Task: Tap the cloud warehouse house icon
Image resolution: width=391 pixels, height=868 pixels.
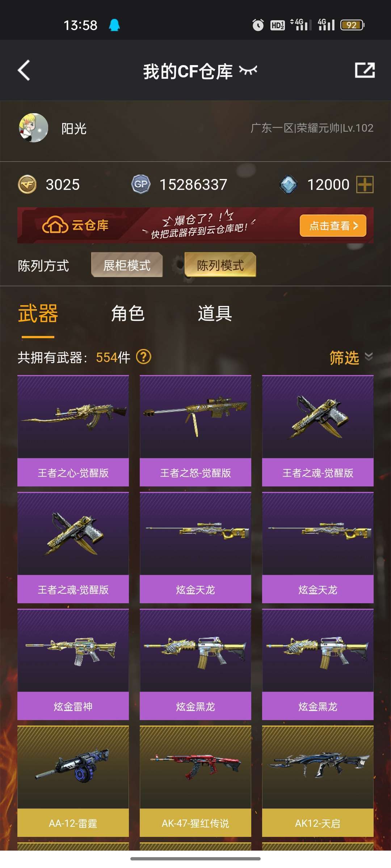Action: (55, 225)
